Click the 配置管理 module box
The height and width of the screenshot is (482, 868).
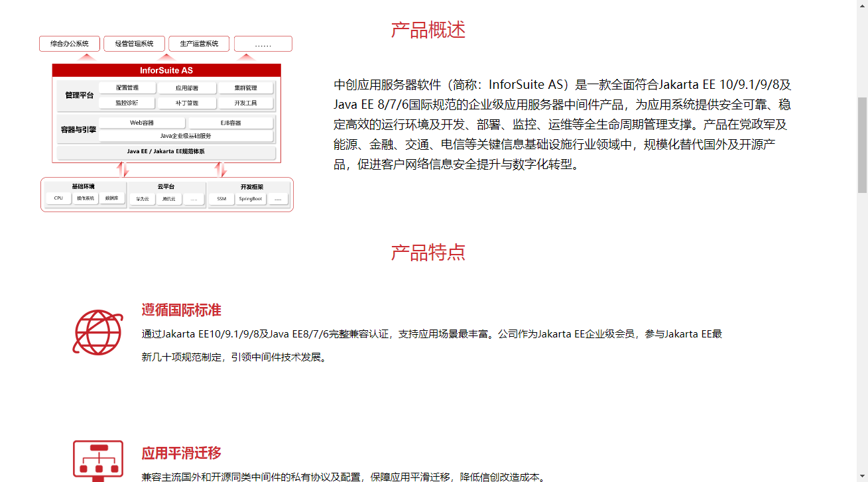tap(127, 88)
